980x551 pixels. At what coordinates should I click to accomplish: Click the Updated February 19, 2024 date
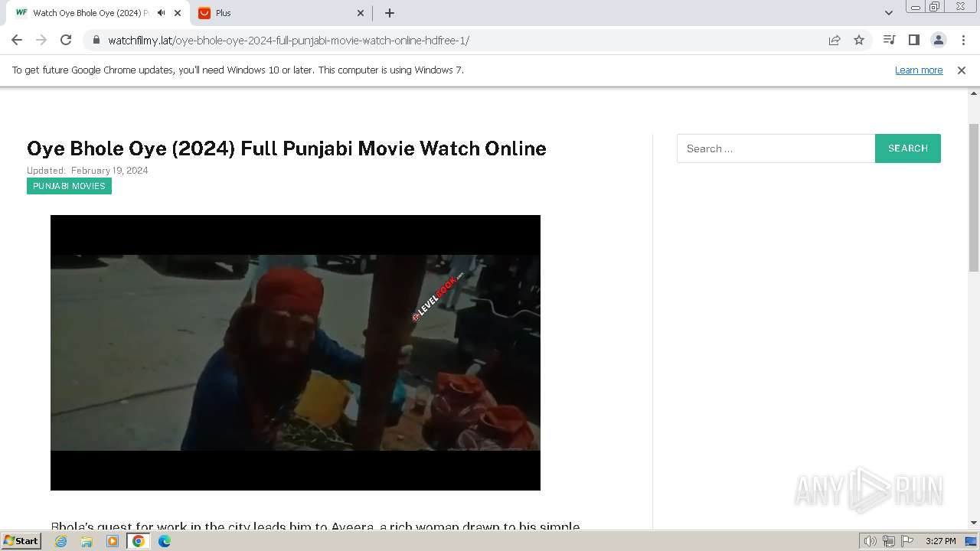[87, 171]
